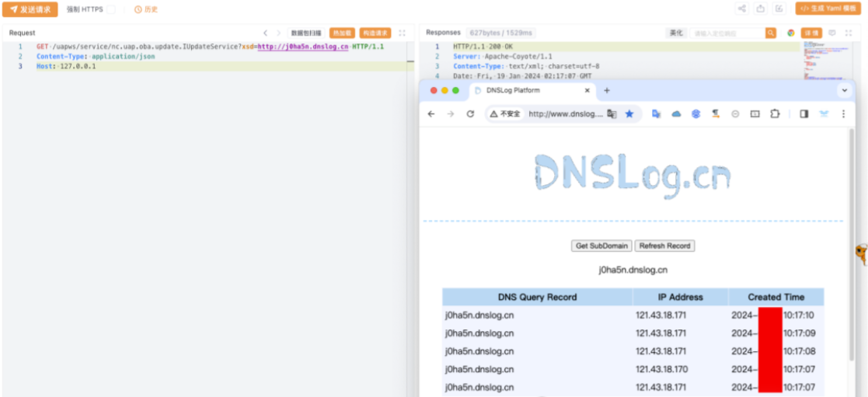Click the translate page icon in the address bar
The image size is (868, 397).
coord(612,113)
